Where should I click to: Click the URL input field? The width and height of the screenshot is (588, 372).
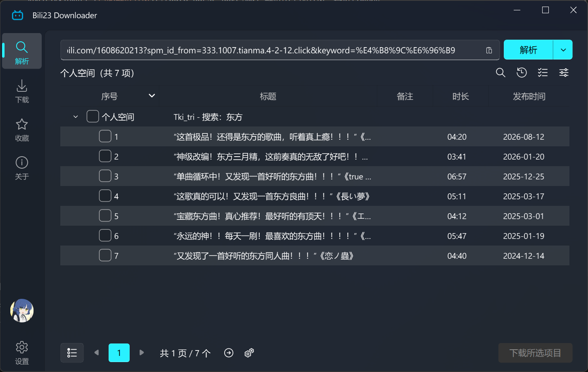coord(280,50)
